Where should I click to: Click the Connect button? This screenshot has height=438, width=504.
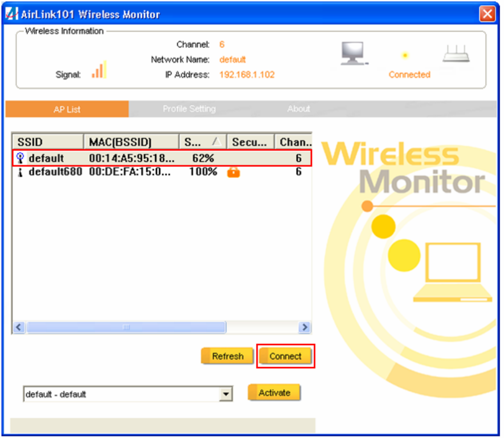click(x=285, y=356)
